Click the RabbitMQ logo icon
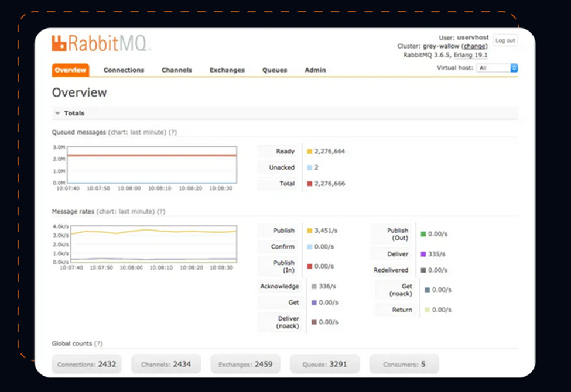This screenshot has width=571, height=392. pyautogui.click(x=59, y=43)
